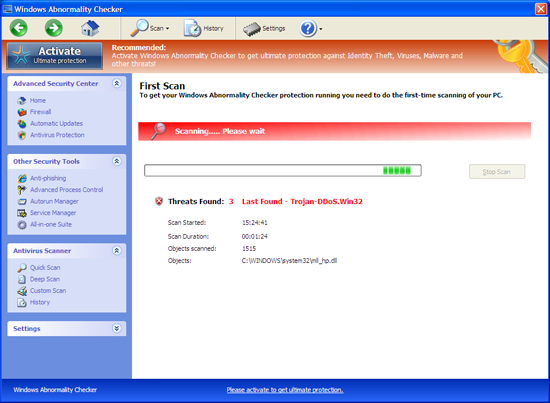
Task: Click the Advanced Security Center header text
Action: (x=55, y=83)
